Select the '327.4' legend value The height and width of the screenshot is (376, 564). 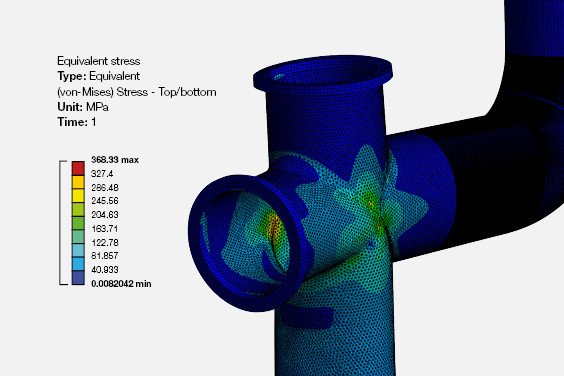tap(102, 174)
